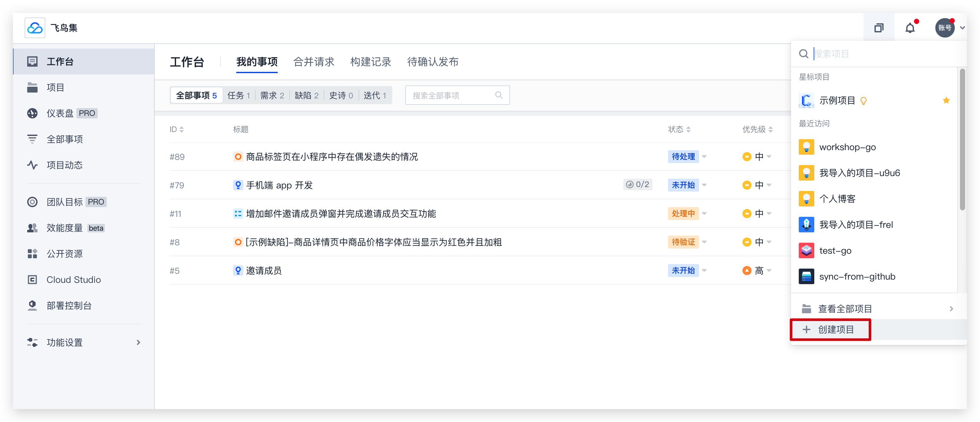Filter by 需求 2
Viewport: 980px width, 422px height.
pyautogui.click(x=272, y=95)
